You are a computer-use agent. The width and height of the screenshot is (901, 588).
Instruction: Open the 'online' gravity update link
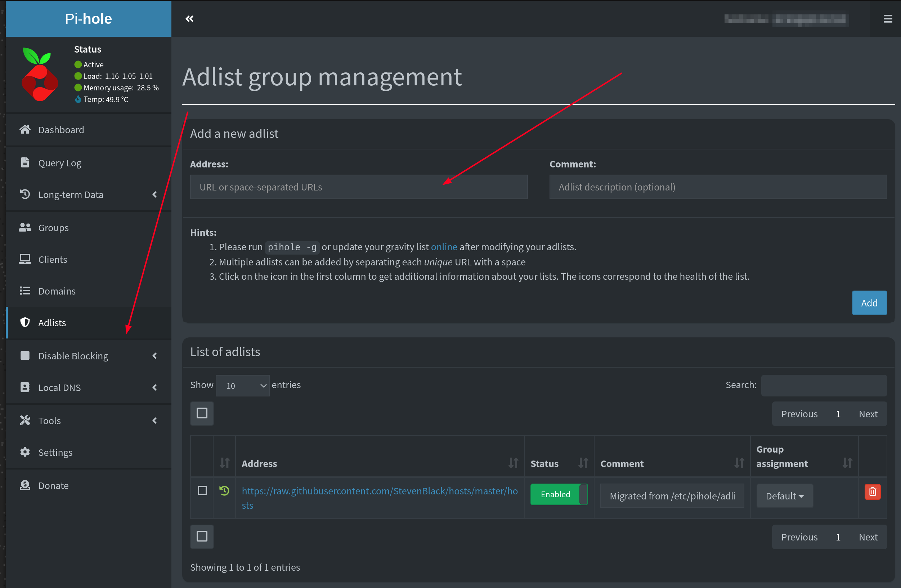444,247
